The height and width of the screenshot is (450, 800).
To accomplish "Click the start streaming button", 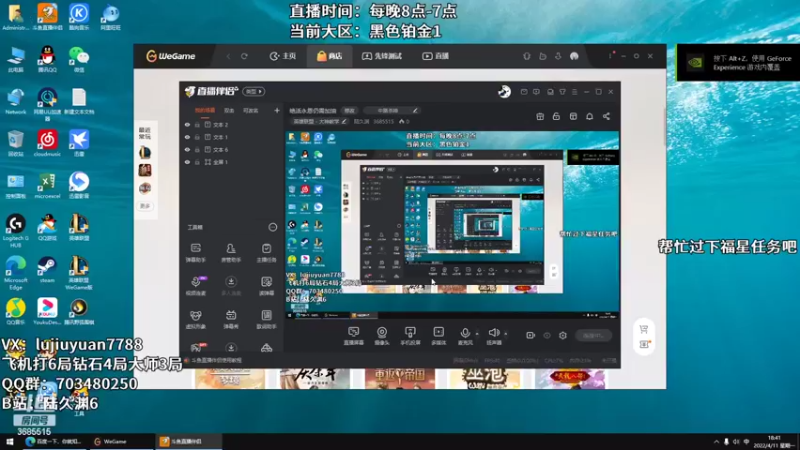I will [593, 335].
